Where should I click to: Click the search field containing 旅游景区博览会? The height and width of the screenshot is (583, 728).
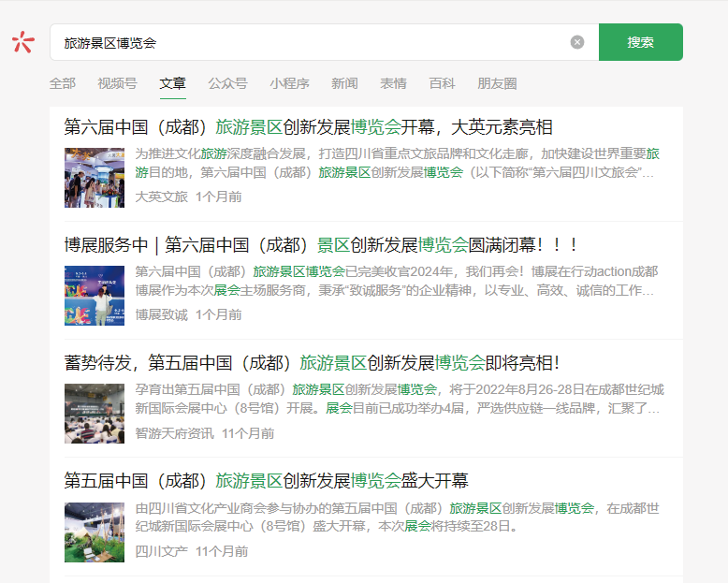309,42
